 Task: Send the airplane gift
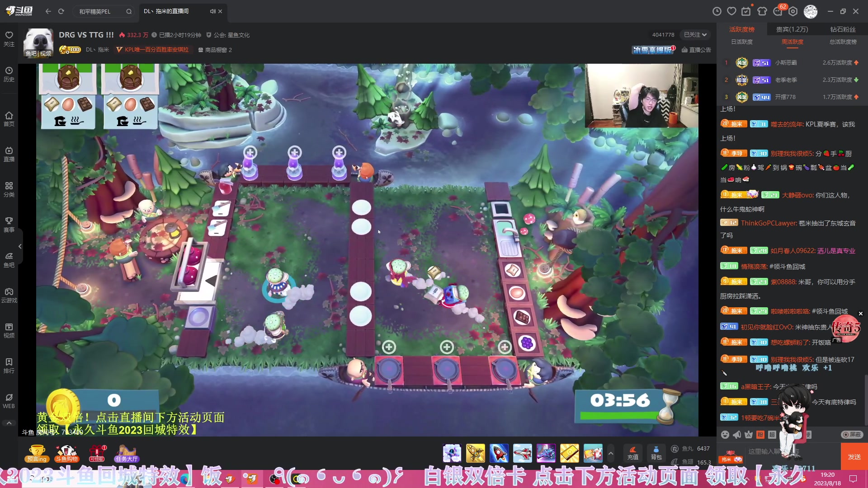[523, 453]
